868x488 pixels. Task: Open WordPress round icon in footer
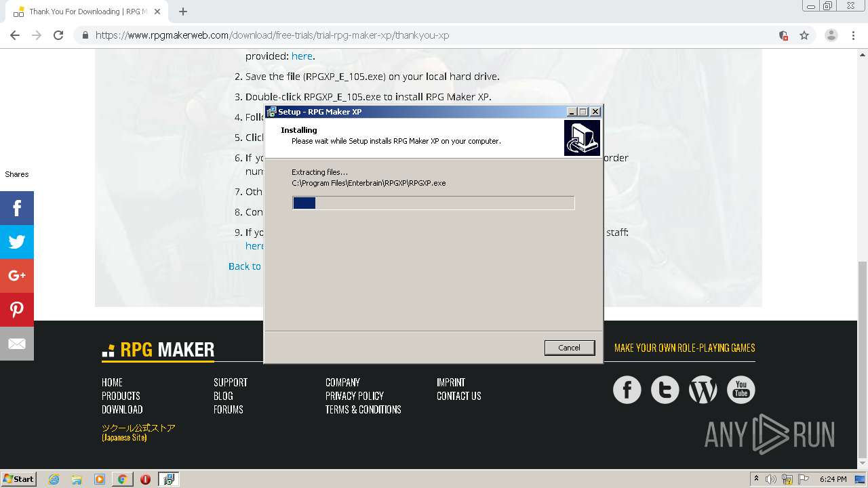click(x=703, y=390)
